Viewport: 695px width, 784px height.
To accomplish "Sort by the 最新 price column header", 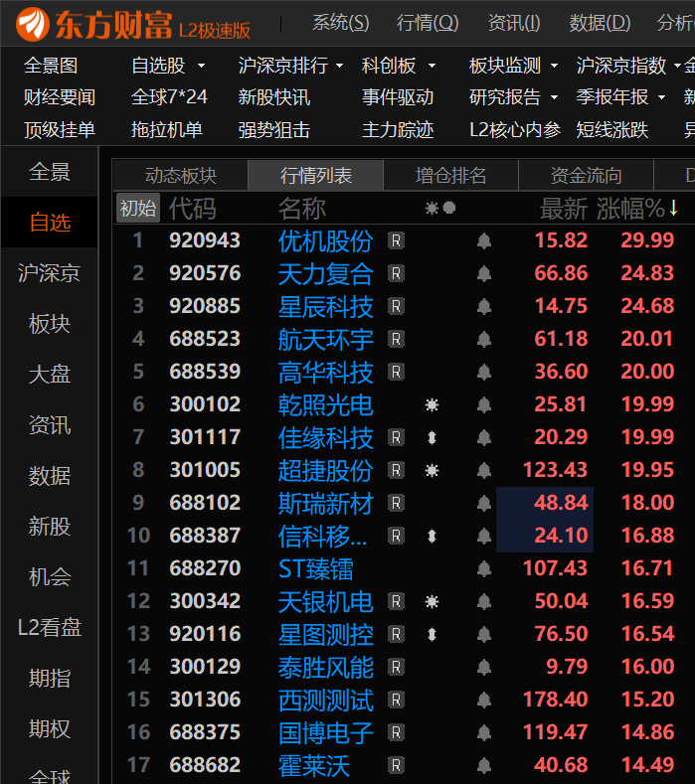I will coord(564,208).
